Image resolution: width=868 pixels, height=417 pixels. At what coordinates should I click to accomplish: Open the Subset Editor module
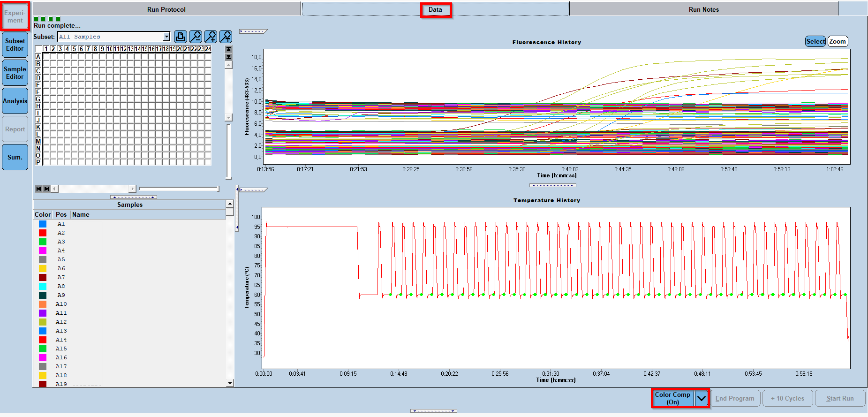[x=15, y=45]
